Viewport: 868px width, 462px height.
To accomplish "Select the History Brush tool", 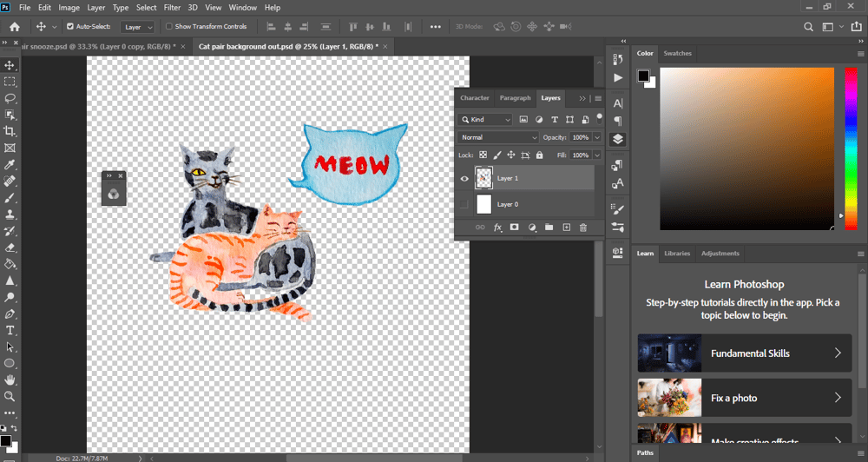I will coord(10,231).
